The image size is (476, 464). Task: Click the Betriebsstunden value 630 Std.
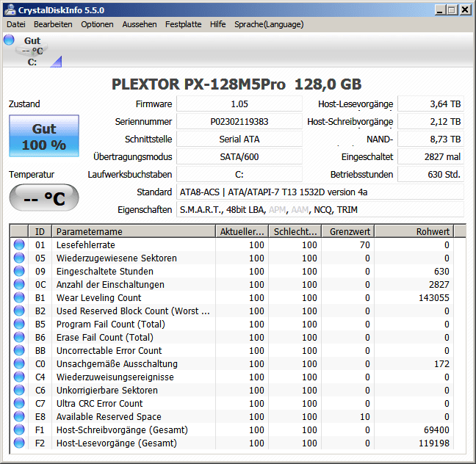(430, 174)
